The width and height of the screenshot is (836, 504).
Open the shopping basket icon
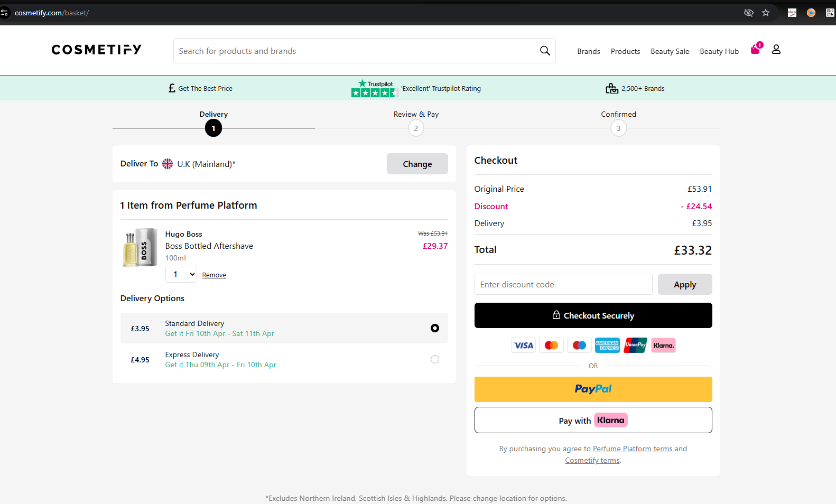[x=756, y=49]
